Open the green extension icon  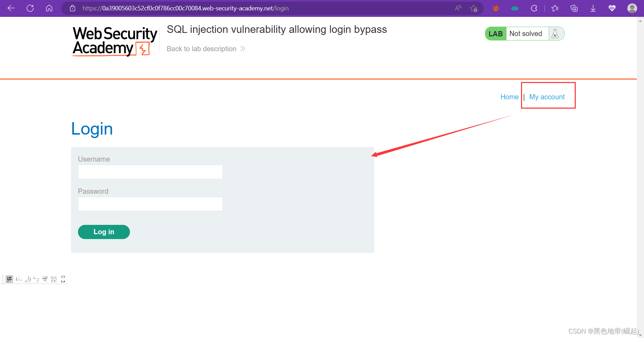(515, 8)
